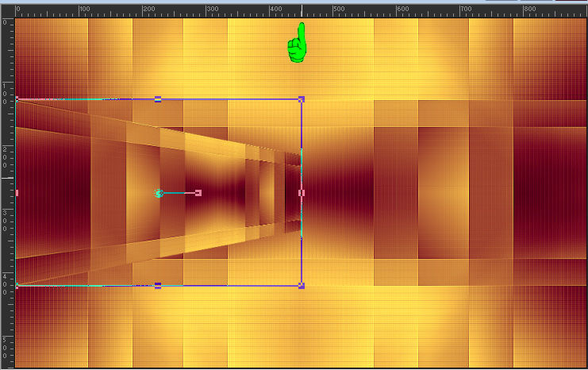Viewport: 588px width, 370px height.
Task: Select the top-middle handle of the selection box
Action: coord(158,99)
